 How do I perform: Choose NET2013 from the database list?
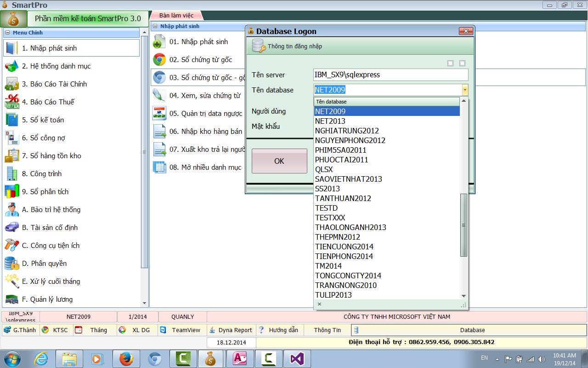click(387, 121)
